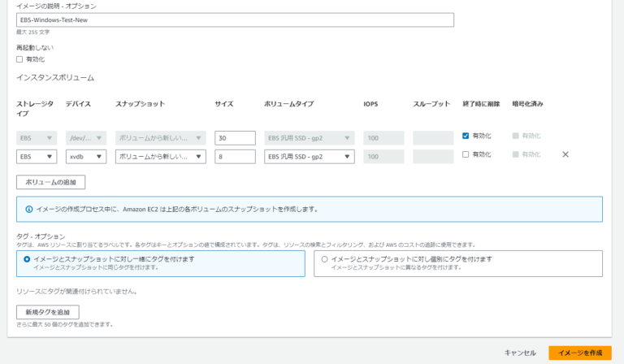624x364 pixels.
Task: Click the リソースにタグが関連付けられていません text
Action: [x=77, y=292]
